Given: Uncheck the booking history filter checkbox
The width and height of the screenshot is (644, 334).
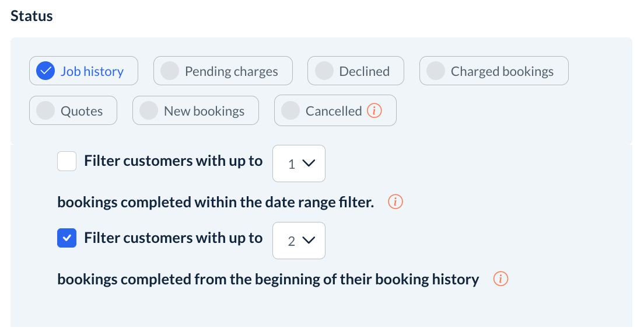Looking at the screenshot, I should [67, 238].
